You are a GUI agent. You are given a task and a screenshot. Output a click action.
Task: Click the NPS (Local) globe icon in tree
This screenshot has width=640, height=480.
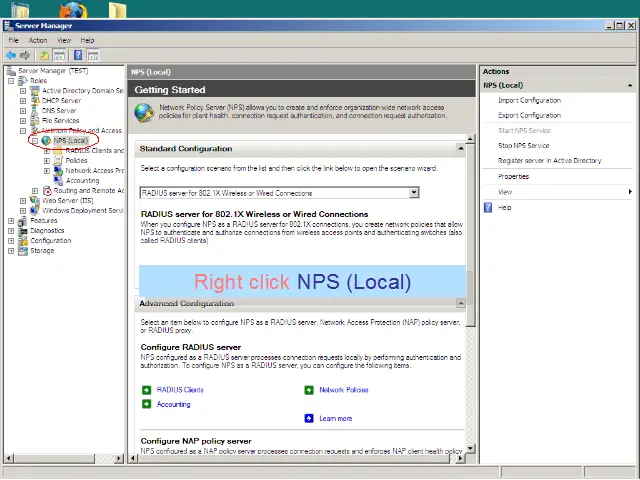coord(47,140)
